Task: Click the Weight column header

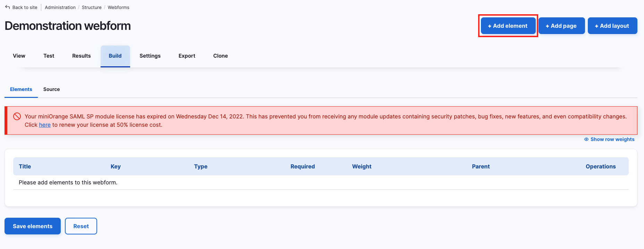Action: pos(362,166)
